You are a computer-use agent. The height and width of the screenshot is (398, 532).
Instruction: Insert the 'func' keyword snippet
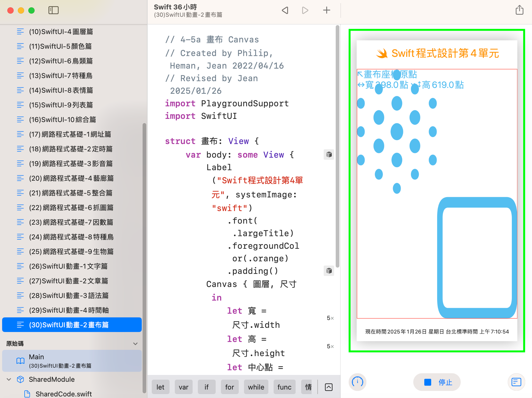[x=284, y=387]
